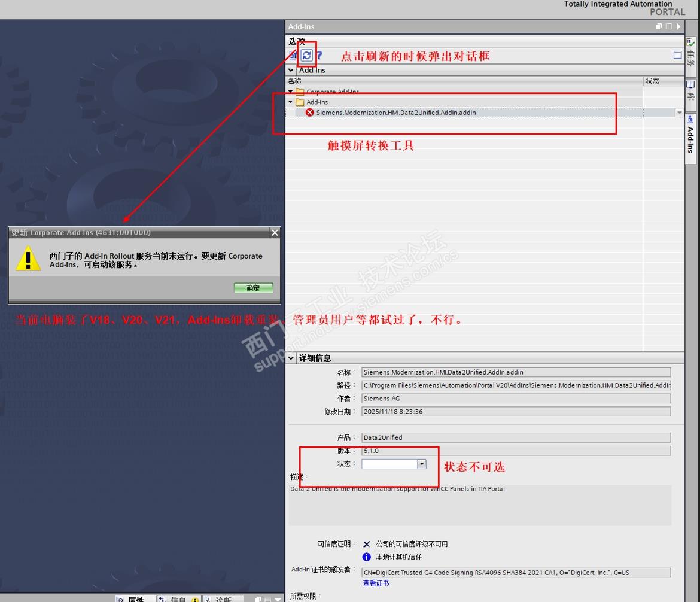Collapse the 详细信息 section chevron
Screen dimensions: 700x602
[x=291, y=358]
